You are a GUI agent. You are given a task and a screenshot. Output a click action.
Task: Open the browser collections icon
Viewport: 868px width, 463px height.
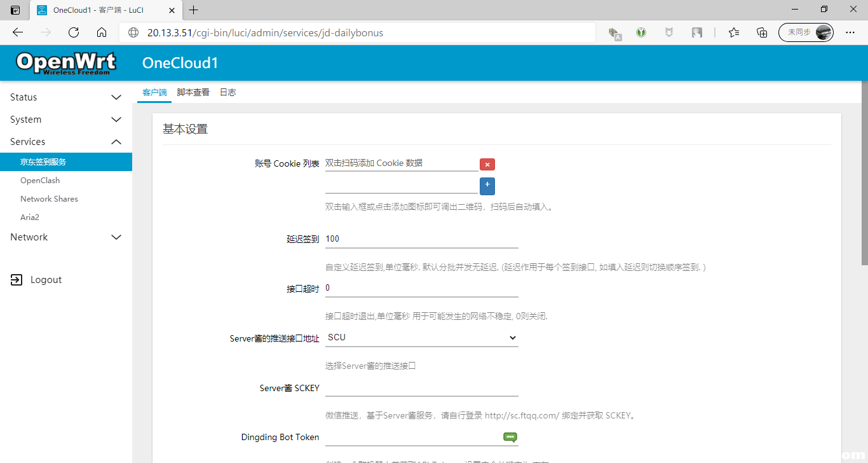tap(762, 32)
